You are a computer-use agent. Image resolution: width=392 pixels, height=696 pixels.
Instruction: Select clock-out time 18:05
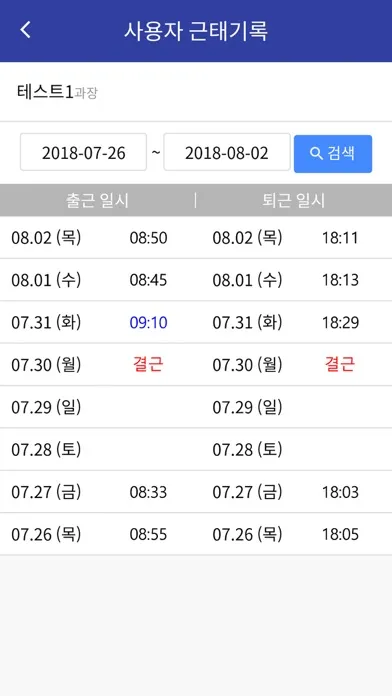click(340, 534)
